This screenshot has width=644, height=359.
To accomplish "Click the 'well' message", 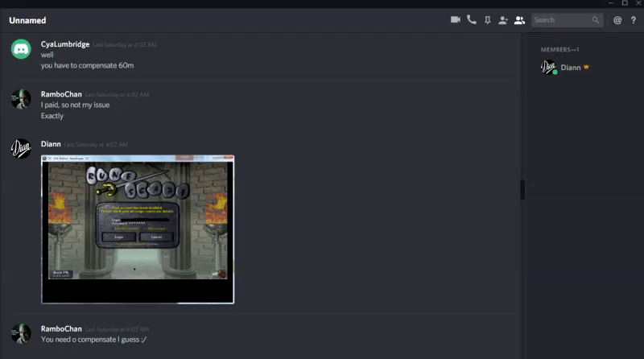I will click(47, 55).
